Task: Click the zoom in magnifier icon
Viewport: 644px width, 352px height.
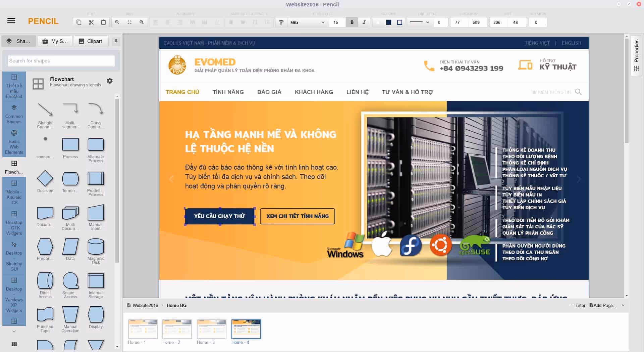Action: (142, 22)
